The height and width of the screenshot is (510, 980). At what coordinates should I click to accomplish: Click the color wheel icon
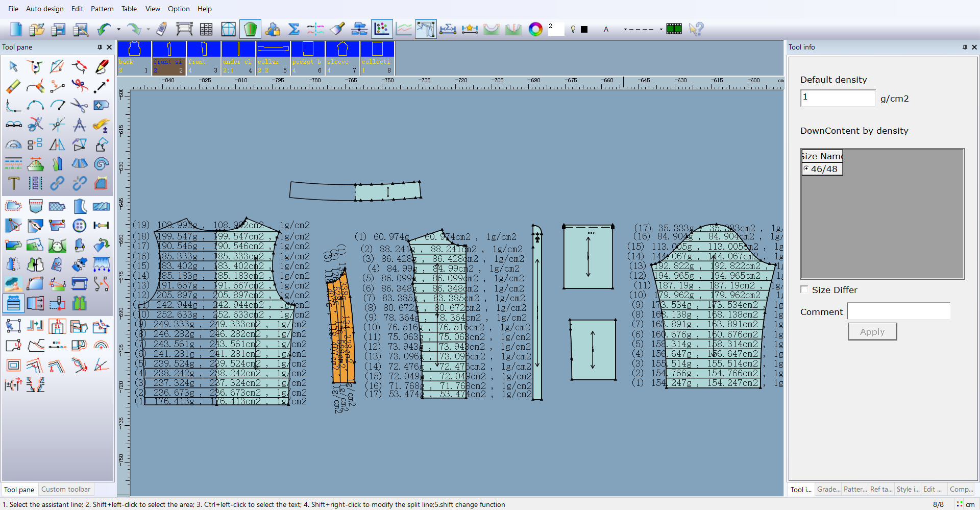coord(535,29)
